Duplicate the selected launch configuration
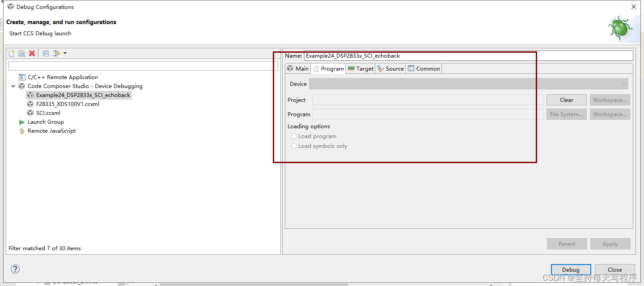Screen dimensions: 644x286 (x=21, y=53)
